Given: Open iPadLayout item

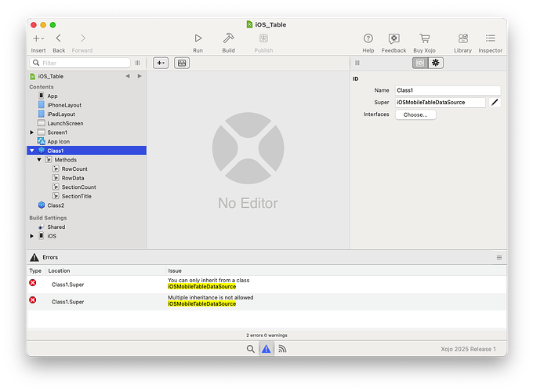Looking at the screenshot, I should tap(61, 114).
